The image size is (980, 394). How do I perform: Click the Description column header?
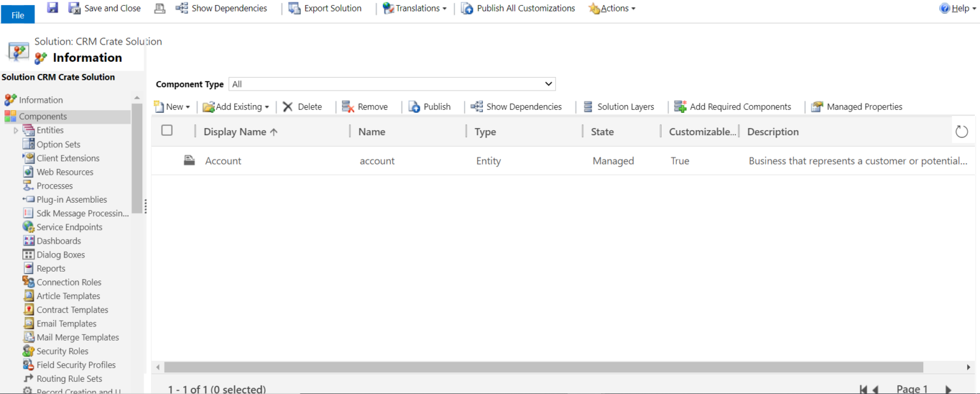pos(773,132)
